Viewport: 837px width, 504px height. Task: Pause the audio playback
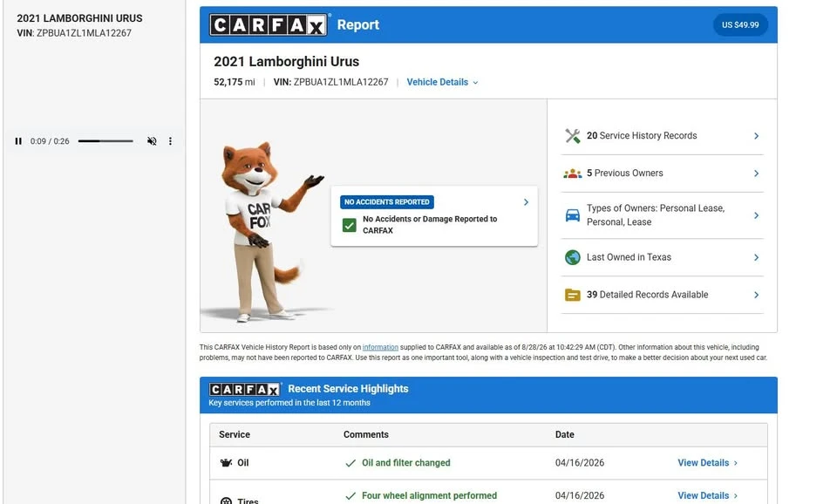click(x=18, y=141)
